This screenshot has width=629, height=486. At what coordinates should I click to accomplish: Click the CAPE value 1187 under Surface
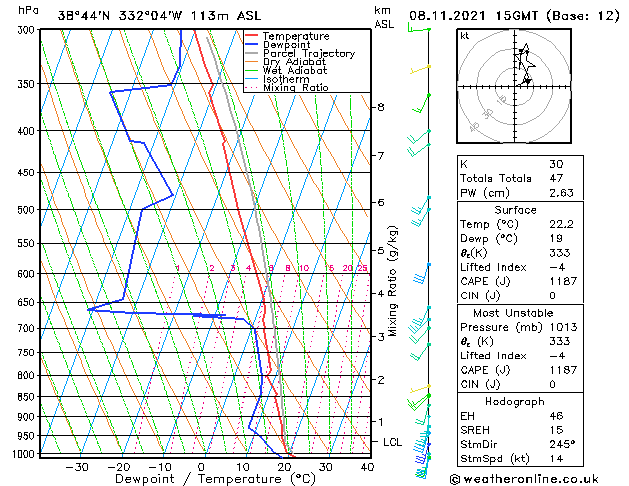(x=563, y=281)
